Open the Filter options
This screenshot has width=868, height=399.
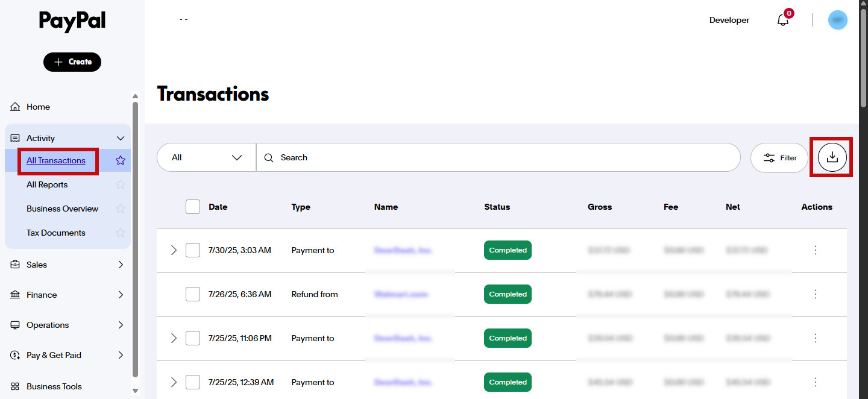coord(779,158)
